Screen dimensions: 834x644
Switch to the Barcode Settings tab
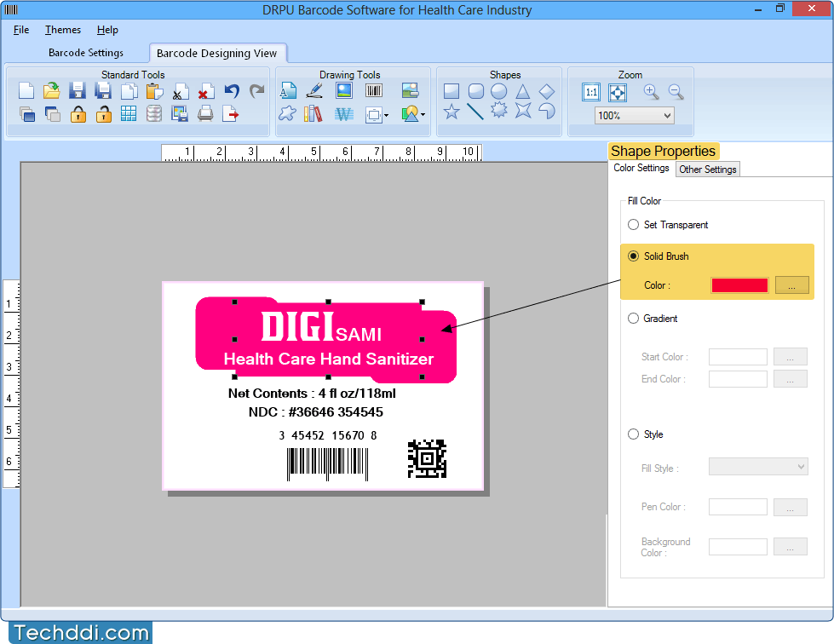click(x=86, y=53)
